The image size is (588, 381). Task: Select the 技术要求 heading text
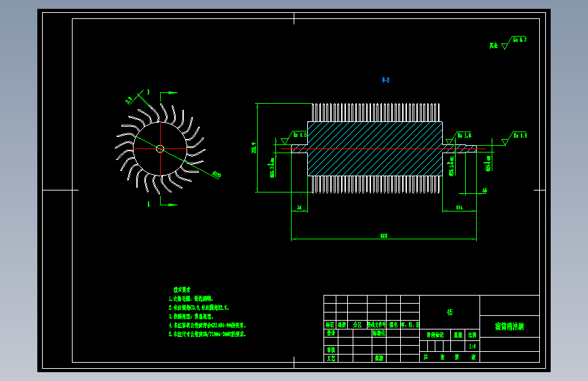[x=182, y=289]
